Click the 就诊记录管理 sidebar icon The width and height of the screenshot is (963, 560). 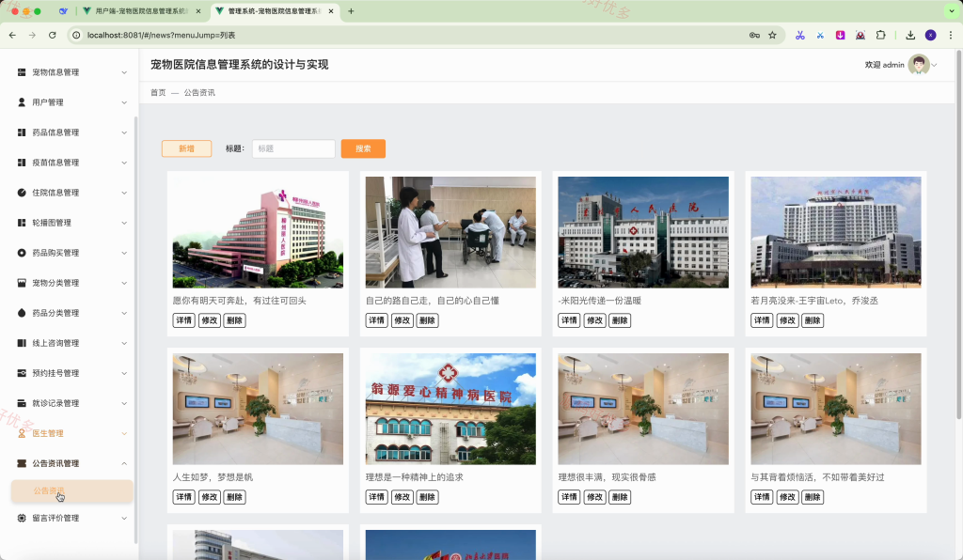[22, 403]
